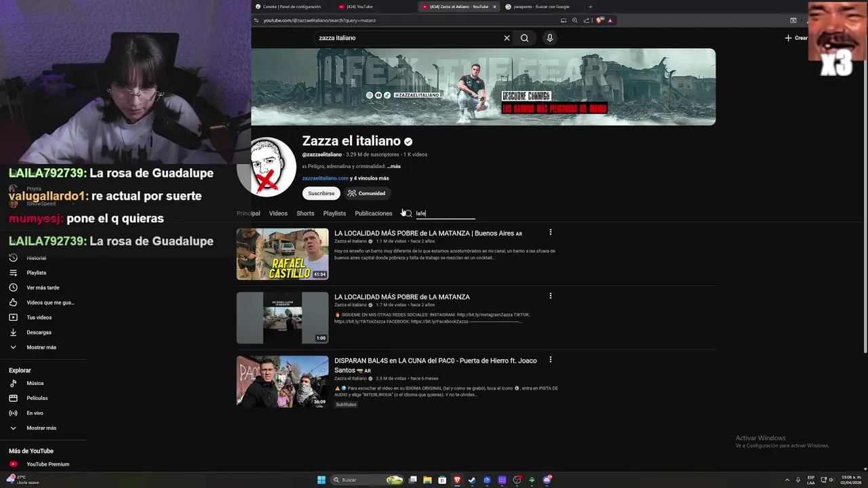The image size is (868, 488).
Task: Open options menu for DISPARAN BAL4S video
Action: click(x=551, y=360)
